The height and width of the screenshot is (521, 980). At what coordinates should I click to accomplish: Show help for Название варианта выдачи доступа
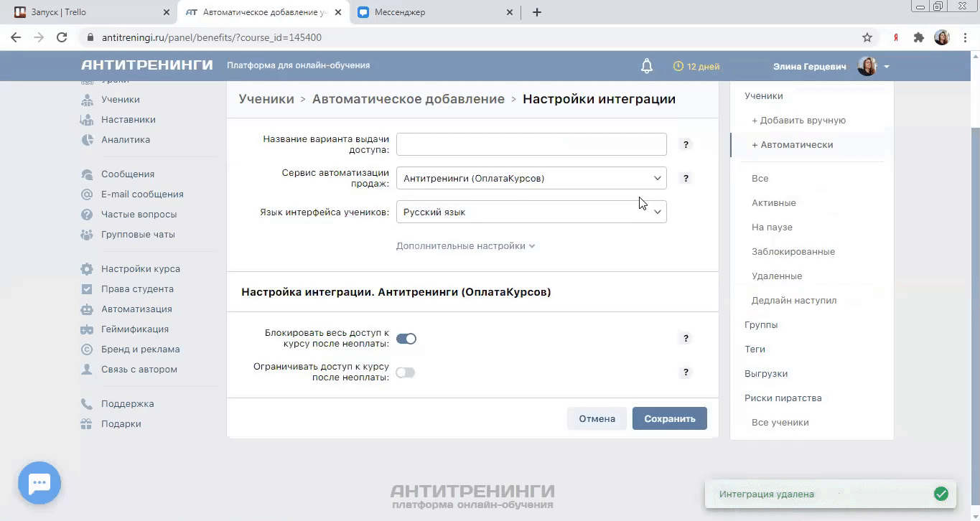tap(686, 144)
